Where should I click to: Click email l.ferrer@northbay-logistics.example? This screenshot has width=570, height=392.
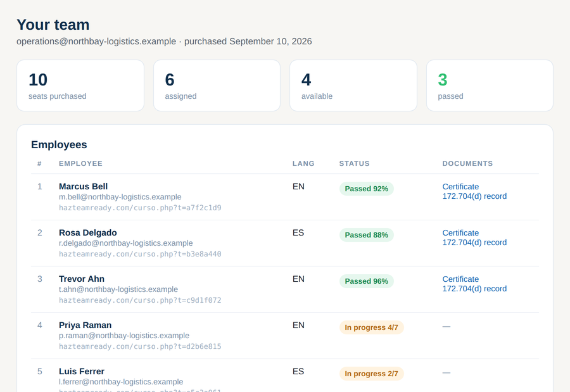point(121,382)
